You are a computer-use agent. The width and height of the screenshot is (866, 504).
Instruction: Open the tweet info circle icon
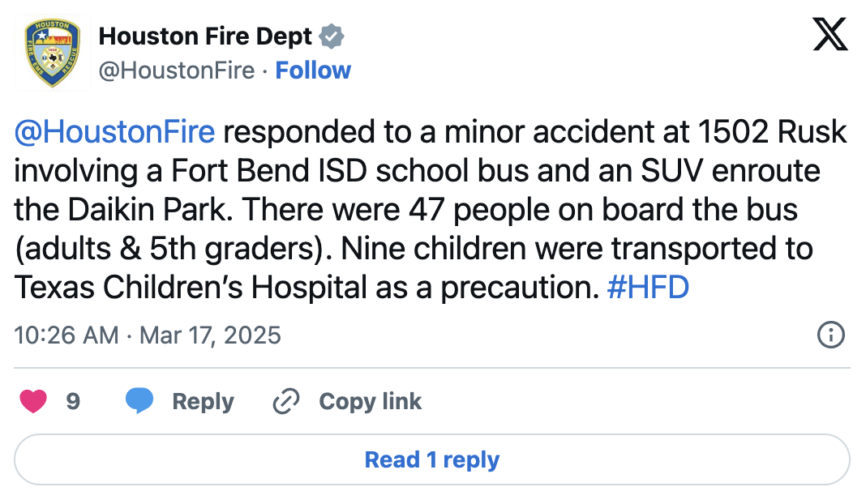click(x=830, y=335)
